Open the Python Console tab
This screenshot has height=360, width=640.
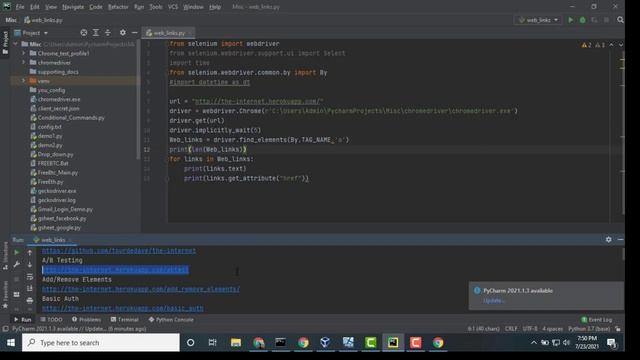click(x=171, y=320)
